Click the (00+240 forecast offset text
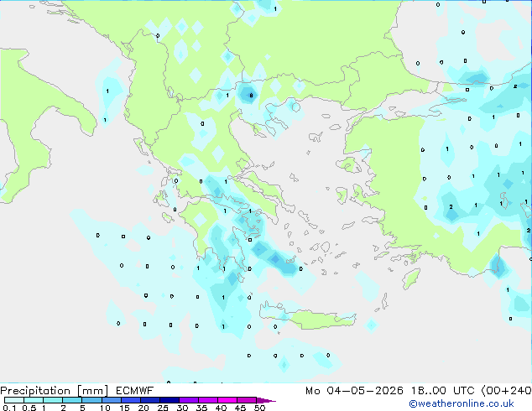This screenshot has width=532, height=411. point(506,391)
